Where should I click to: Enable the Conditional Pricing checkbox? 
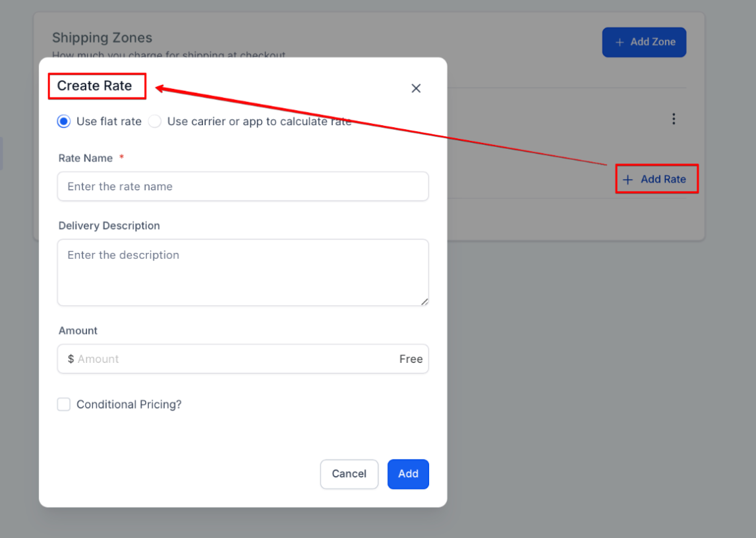pyautogui.click(x=64, y=404)
